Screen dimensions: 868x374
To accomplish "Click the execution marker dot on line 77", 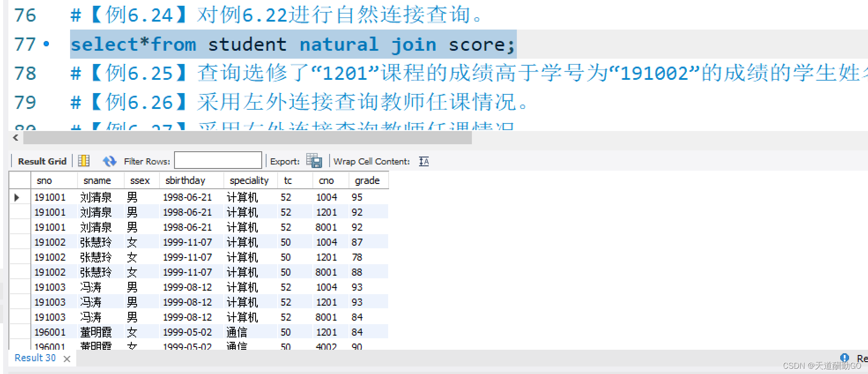I will point(47,44).
